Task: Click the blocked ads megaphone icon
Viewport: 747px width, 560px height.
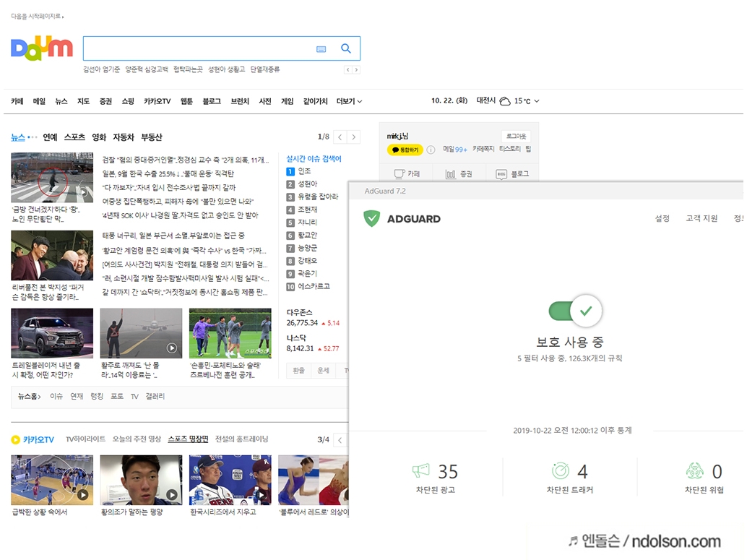Action: coord(421,471)
